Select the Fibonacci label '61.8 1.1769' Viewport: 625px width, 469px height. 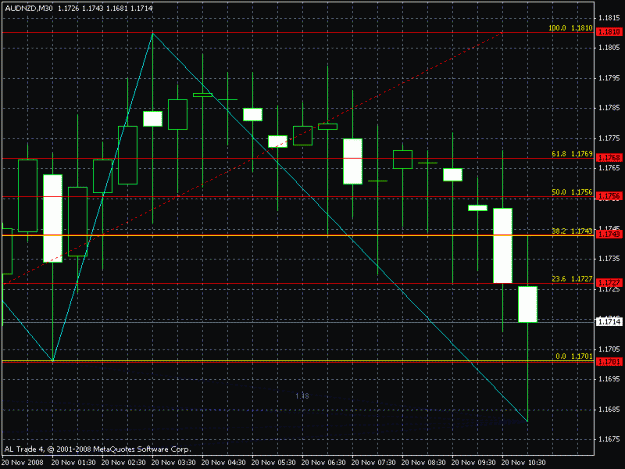click(572, 154)
